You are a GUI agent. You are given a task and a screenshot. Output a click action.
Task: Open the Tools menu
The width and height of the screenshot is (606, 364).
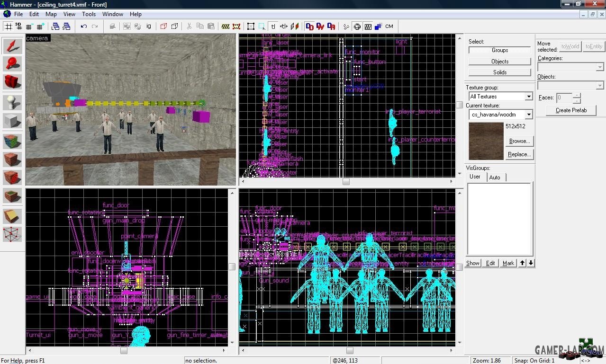coord(89,14)
